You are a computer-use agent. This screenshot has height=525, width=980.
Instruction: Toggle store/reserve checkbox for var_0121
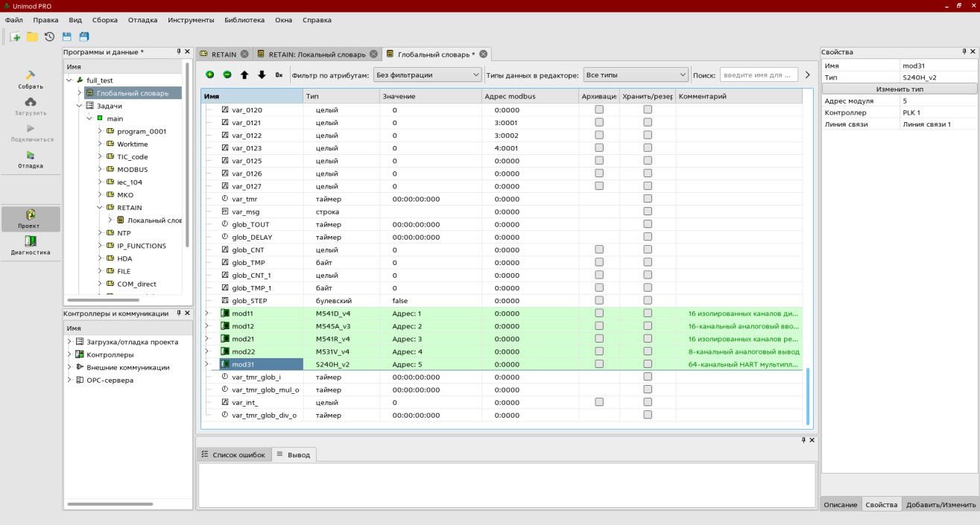pos(648,122)
